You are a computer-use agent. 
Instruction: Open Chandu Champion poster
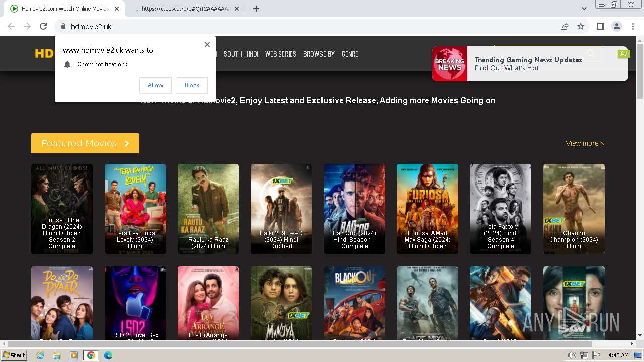click(574, 209)
